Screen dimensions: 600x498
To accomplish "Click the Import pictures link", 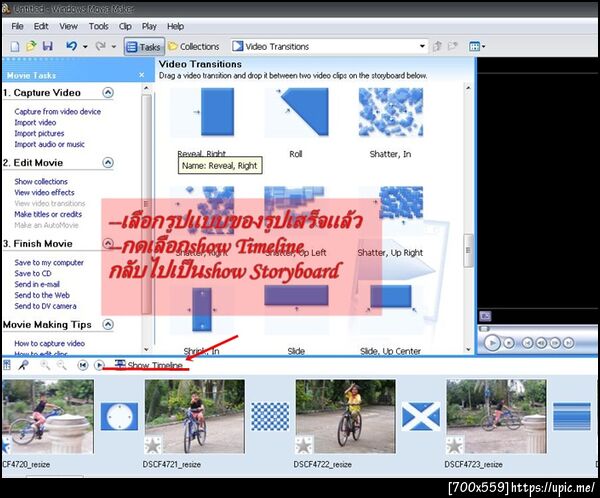I will coord(39,133).
